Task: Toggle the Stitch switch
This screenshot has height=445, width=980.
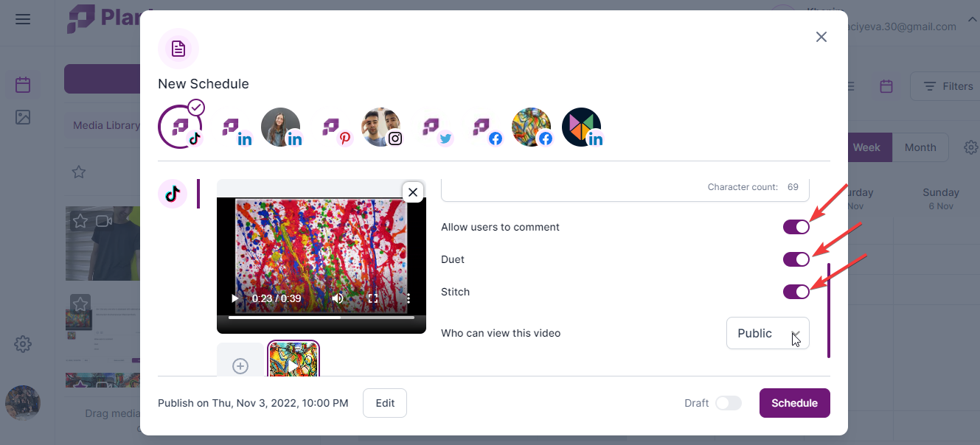Action: click(796, 292)
